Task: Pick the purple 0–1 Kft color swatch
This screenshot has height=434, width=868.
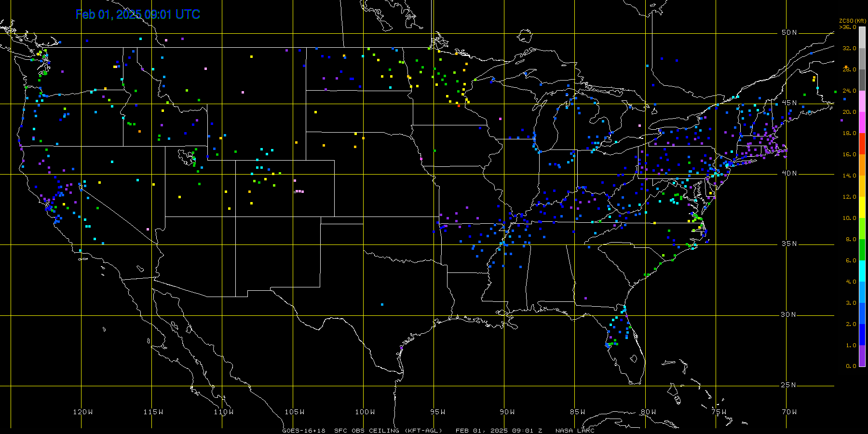Action: [862, 356]
